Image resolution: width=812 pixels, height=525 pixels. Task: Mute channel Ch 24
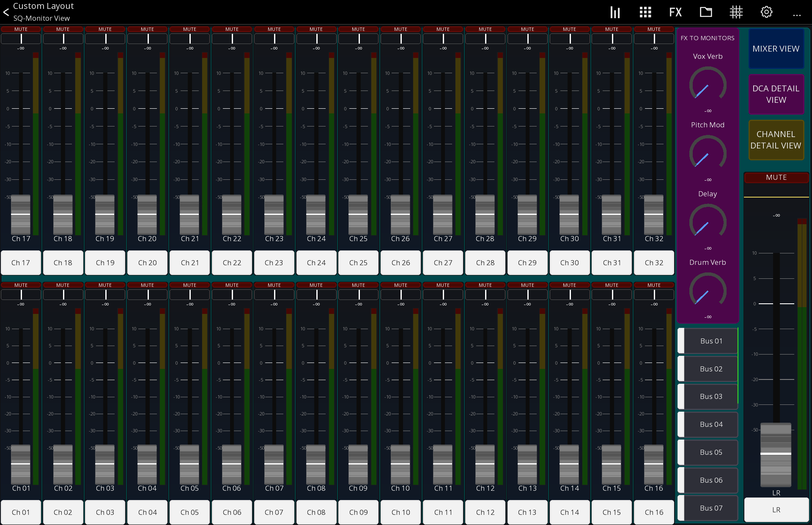click(316, 29)
